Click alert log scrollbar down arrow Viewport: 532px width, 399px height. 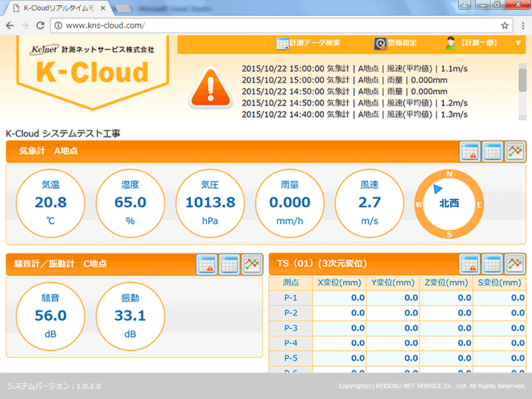coord(523,118)
